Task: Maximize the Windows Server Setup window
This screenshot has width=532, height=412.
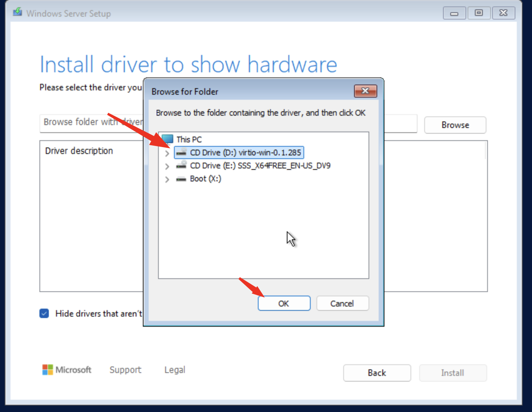Action: point(479,13)
